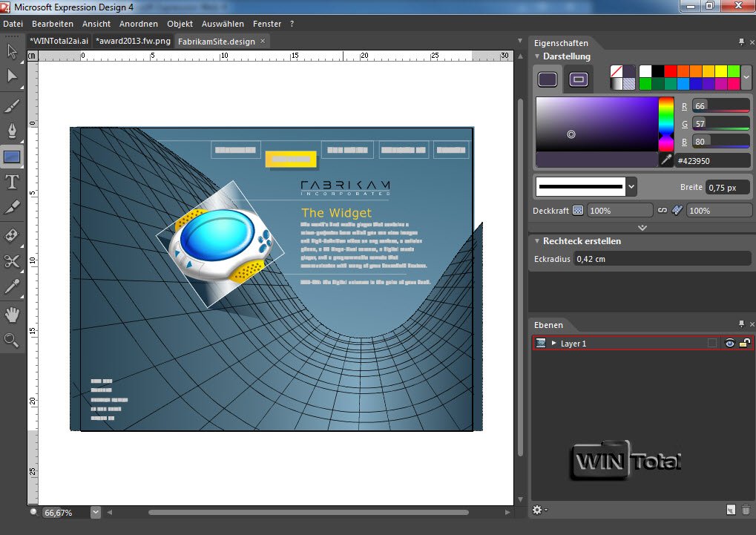This screenshot has height=535, width=756.
Task: Click the eyedropper color picker button
Action: pyautogui.click(x=666, y=160)
